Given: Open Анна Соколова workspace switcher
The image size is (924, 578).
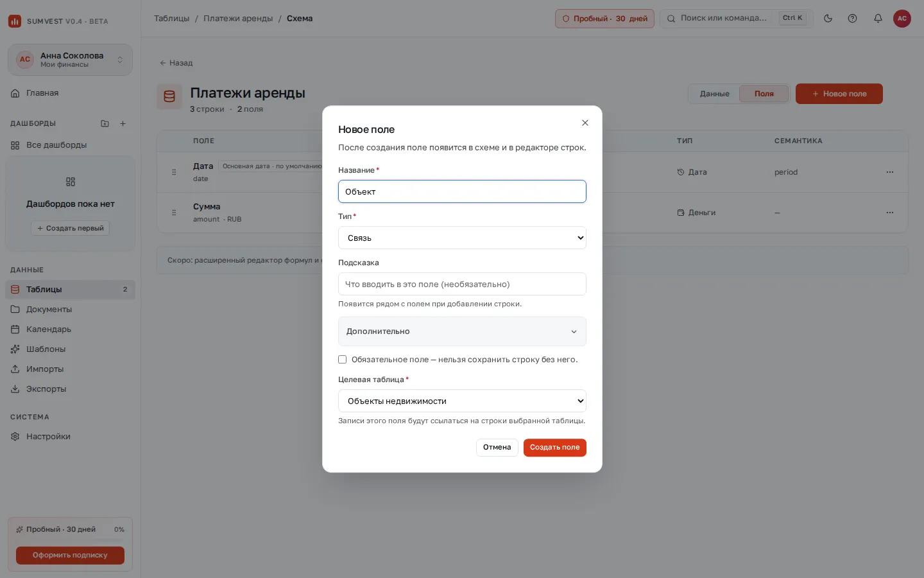Looking at the screenshot, I should pyautogui.click(x=70, y=60).
